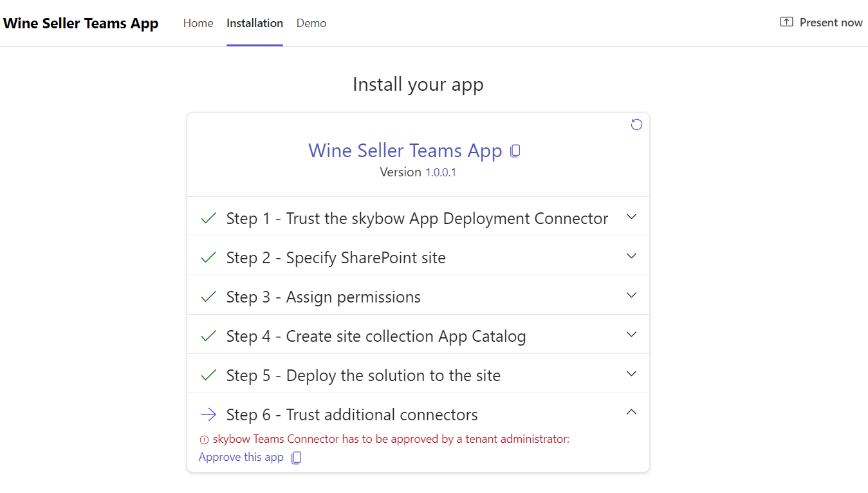Expand Step 2 Specify SharePoint site chevron

click(632, 256)
